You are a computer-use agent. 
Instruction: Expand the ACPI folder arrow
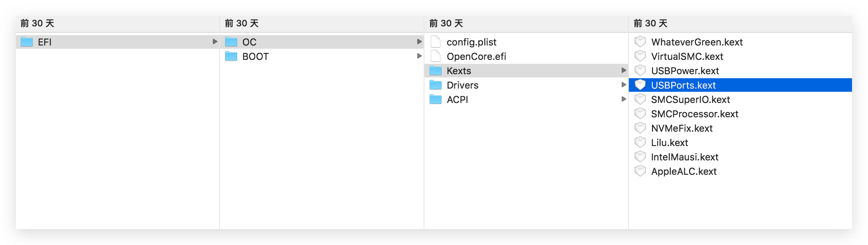pyautogui.click(x=624, y=99)
